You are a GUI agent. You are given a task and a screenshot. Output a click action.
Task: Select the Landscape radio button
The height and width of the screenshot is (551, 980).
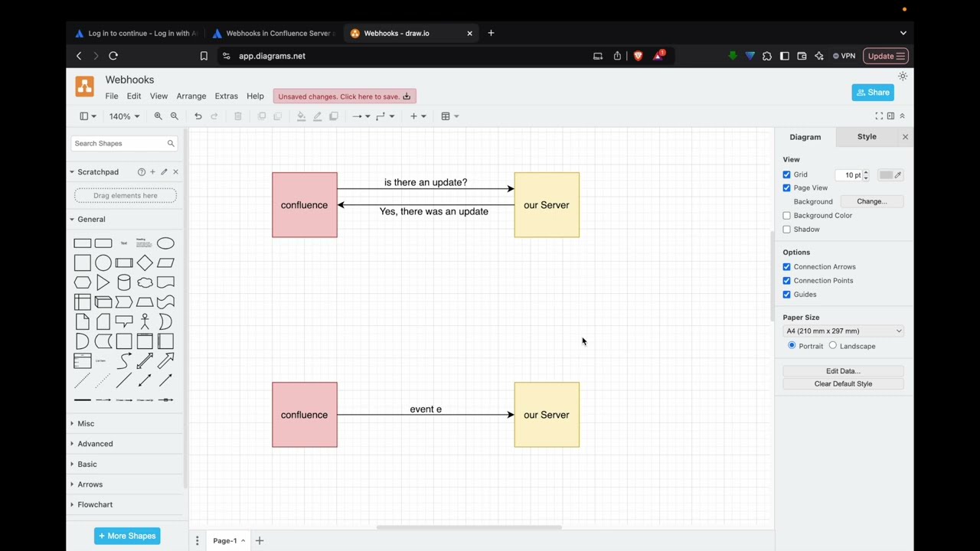click(833, 346)
